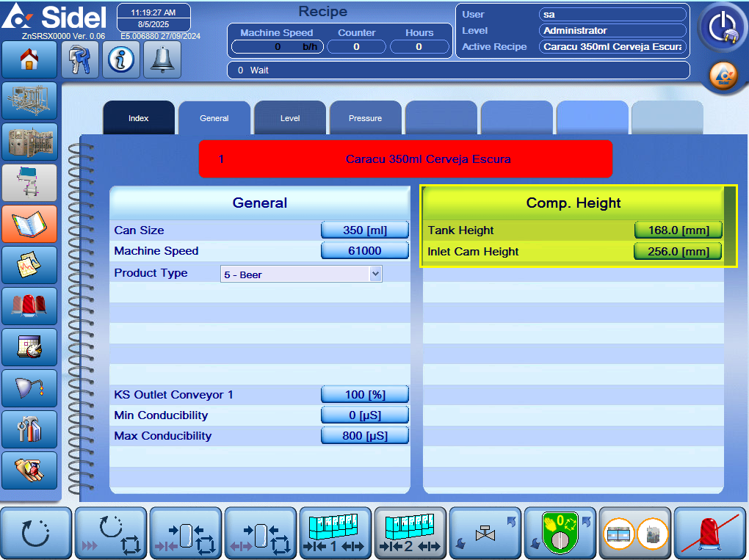Screen dimensions: 749x560
Task: Open the filler machine view icon
Action: tap(29, 142)
